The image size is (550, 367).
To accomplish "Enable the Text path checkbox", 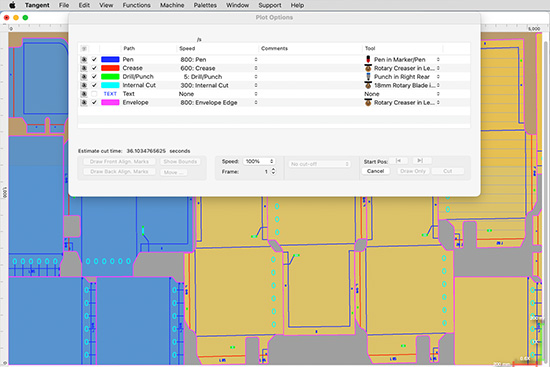I will pyautogui.click(x=94, y=94).
